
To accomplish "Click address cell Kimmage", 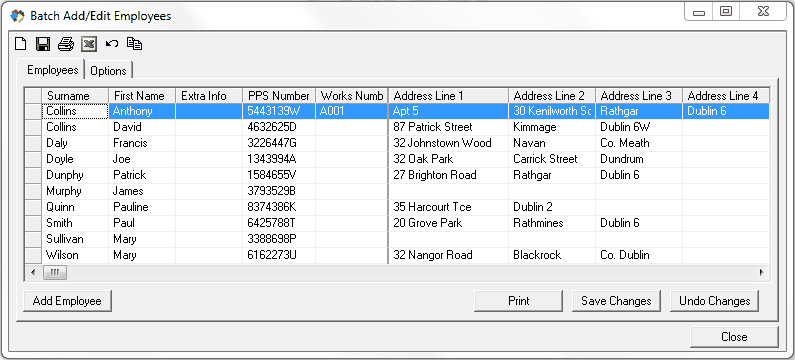I will pos(552,127).
